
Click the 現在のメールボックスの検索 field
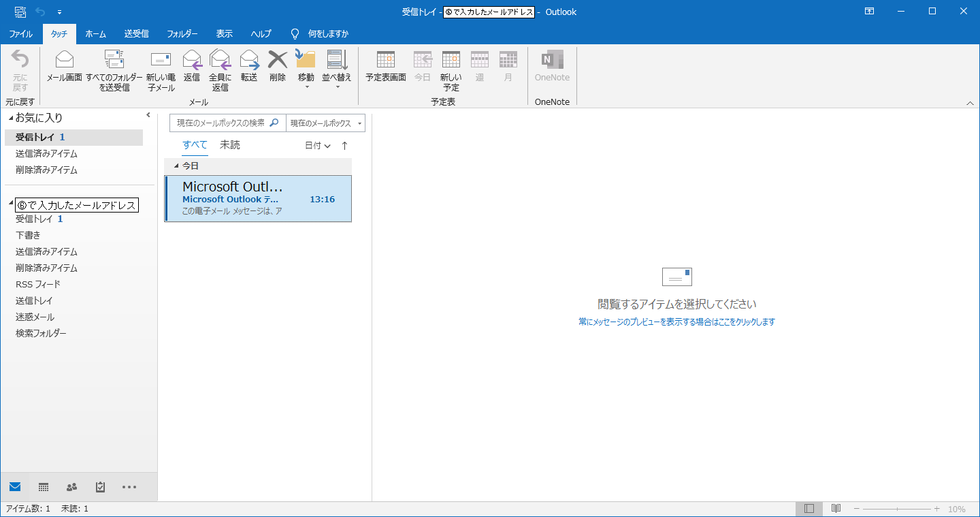click(x=227, y=123)
